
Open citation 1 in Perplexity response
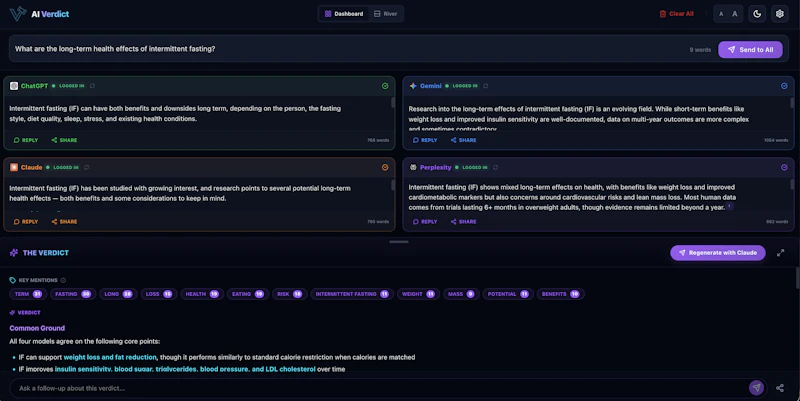coord(730,207)
